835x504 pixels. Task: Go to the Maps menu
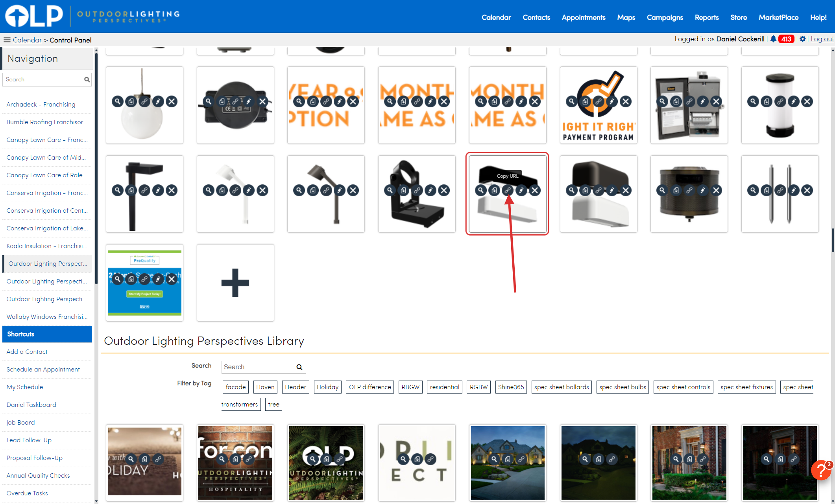tap(626, 17)
